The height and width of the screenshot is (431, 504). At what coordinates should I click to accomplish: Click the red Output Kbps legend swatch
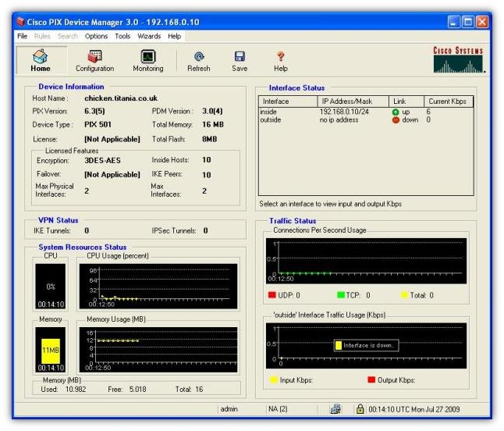[x=371, y=380]
